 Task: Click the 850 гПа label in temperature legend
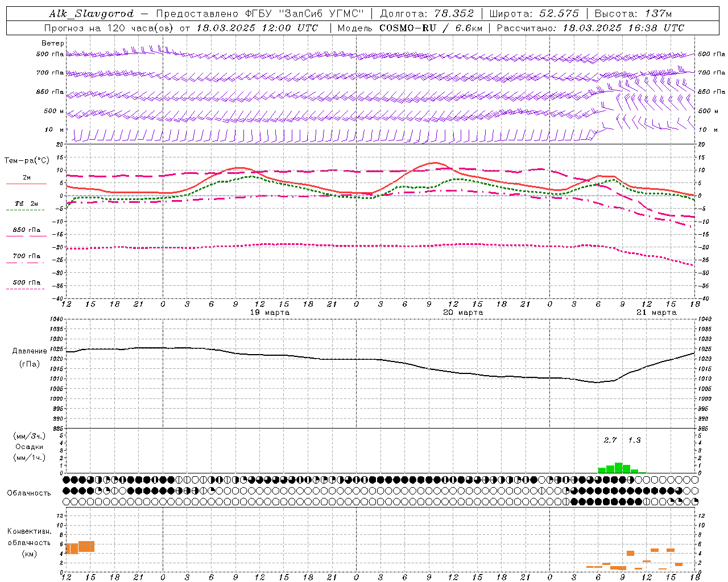coord(27,230)
